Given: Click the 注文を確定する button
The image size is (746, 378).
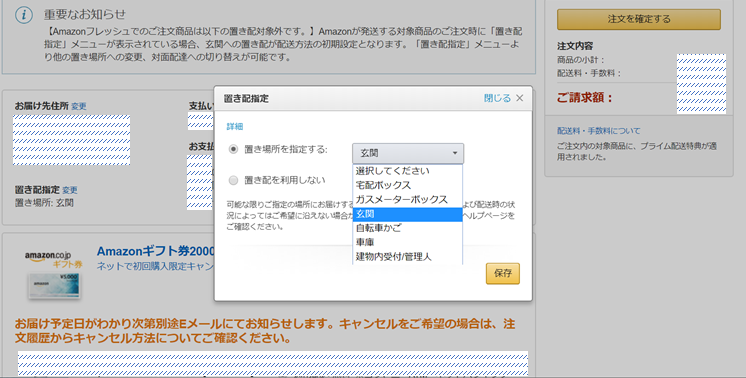Looking at the screenshot, I should coord(638,19).
